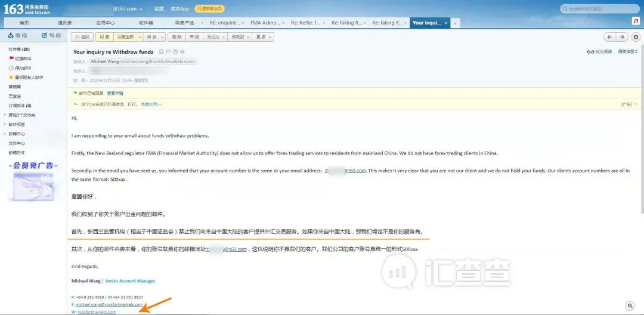Open the 邮箱附件 attachments item
The width and height of the screenshot is (644, 315).
point(17,153)
